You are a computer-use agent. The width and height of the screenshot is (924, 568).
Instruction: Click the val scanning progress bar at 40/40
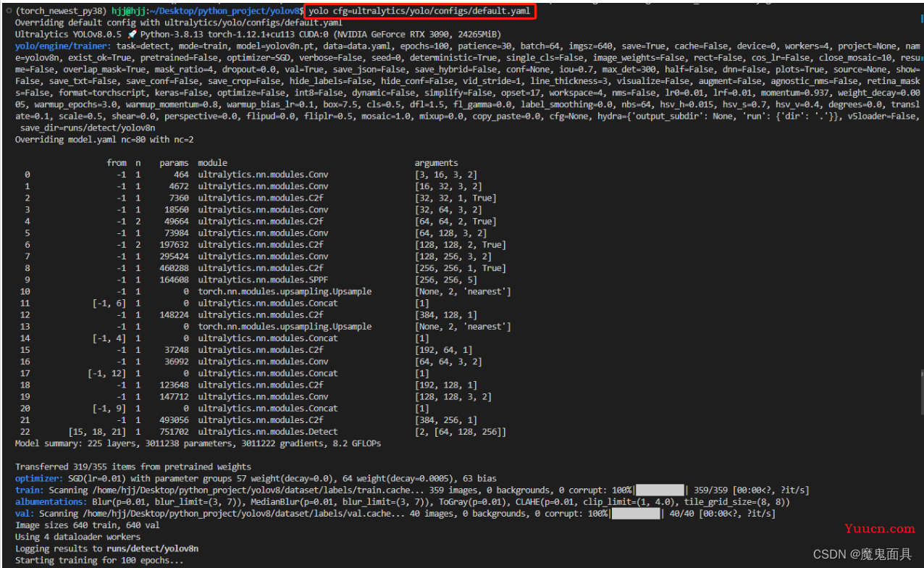[636, 514]
